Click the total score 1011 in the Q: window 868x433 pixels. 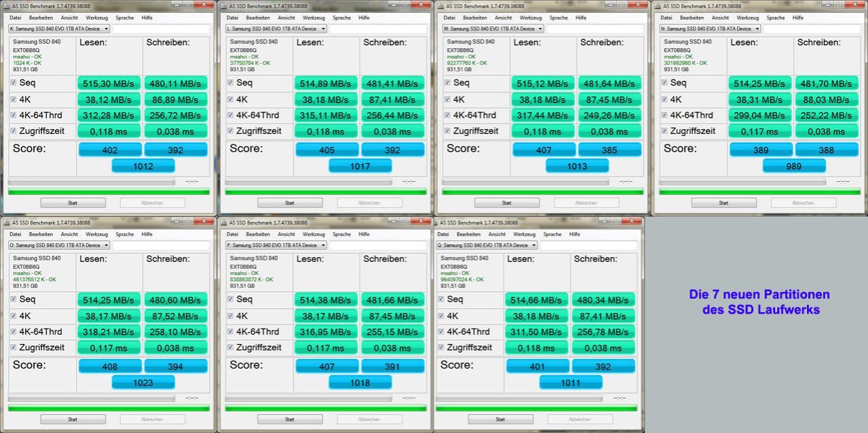[571, 383]
